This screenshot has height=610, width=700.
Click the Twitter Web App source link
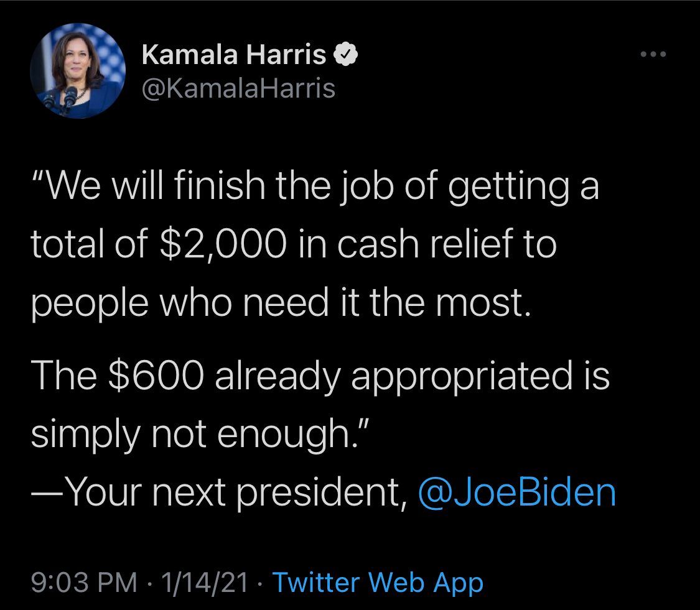coord(378,583)
